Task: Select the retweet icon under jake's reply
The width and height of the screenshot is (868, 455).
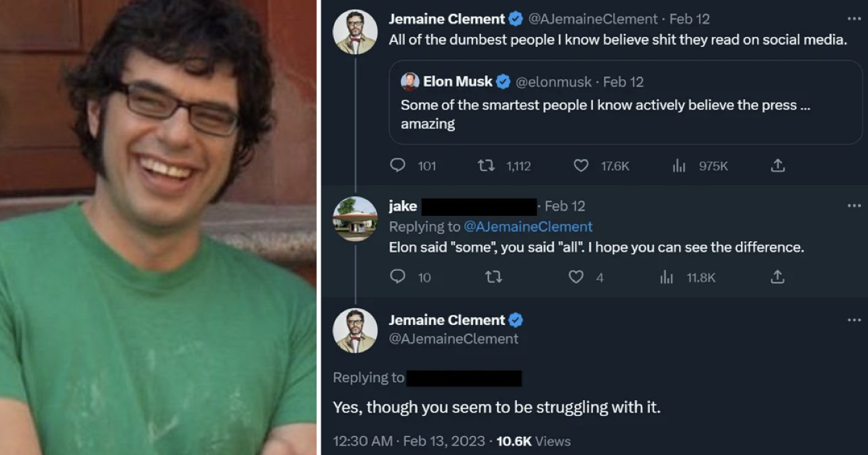Action: [x=494, y=277]
